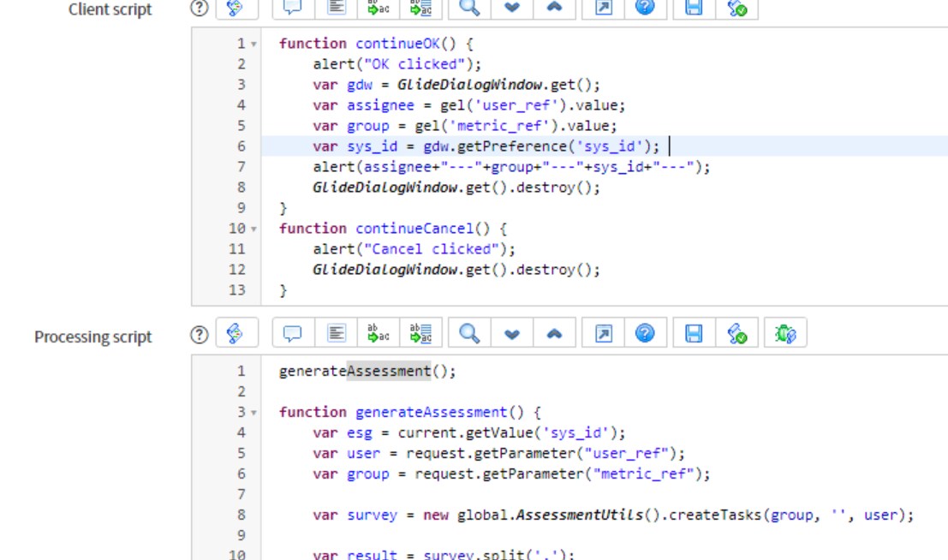Click 'createTasks' on Processing script line 8
Viewport: 948px width, 560px height.
tap(716, 515)
